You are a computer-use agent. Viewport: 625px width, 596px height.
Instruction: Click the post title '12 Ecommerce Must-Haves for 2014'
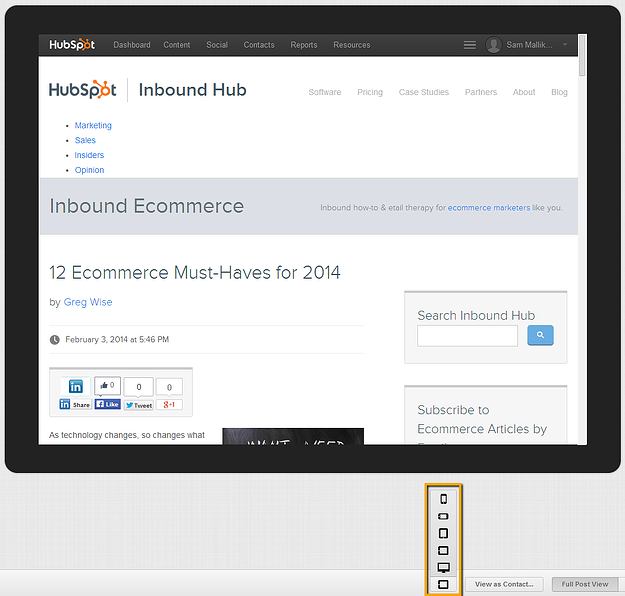195,273
